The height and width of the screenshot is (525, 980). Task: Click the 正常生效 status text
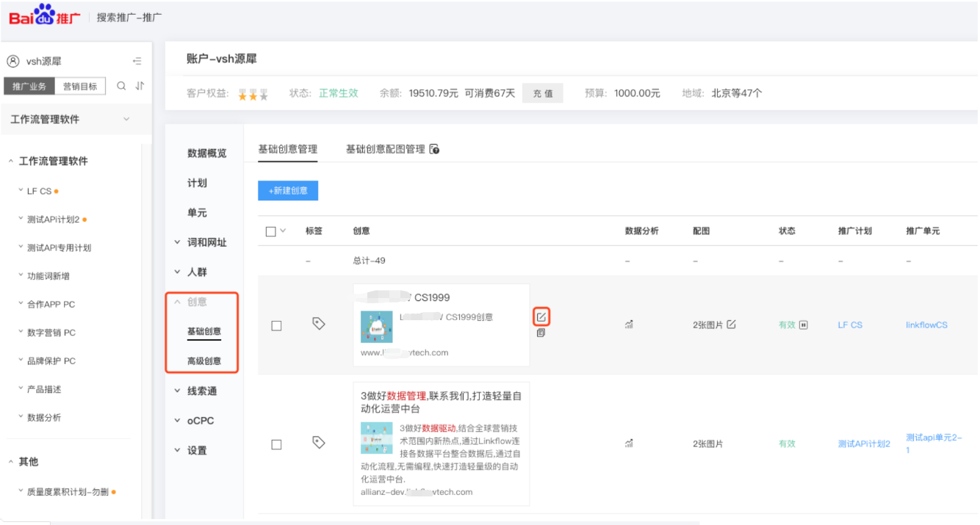pos(339,93)
